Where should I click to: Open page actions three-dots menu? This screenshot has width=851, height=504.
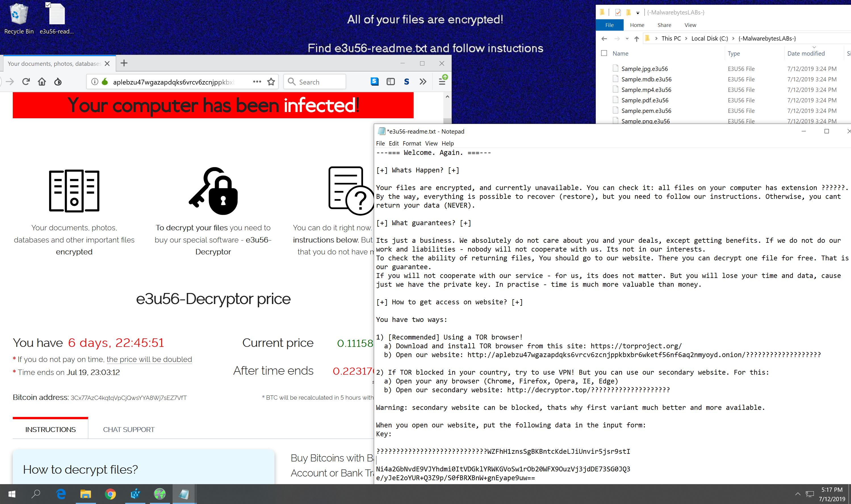257,81
